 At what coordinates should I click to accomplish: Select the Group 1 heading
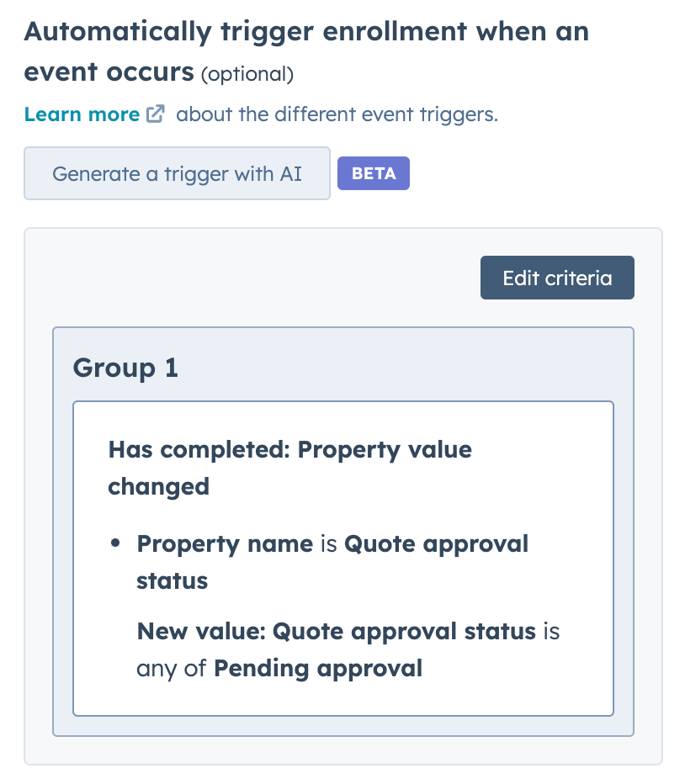coord(125,368)
